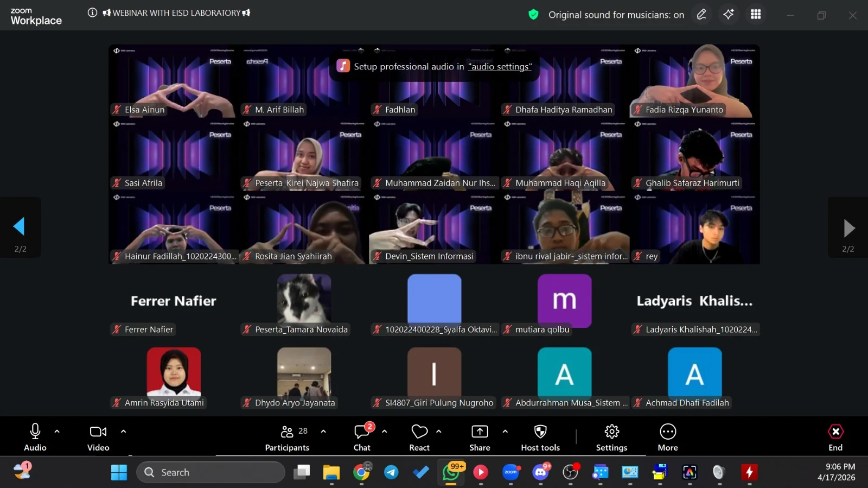Go to next gallery page arrow

848,228
